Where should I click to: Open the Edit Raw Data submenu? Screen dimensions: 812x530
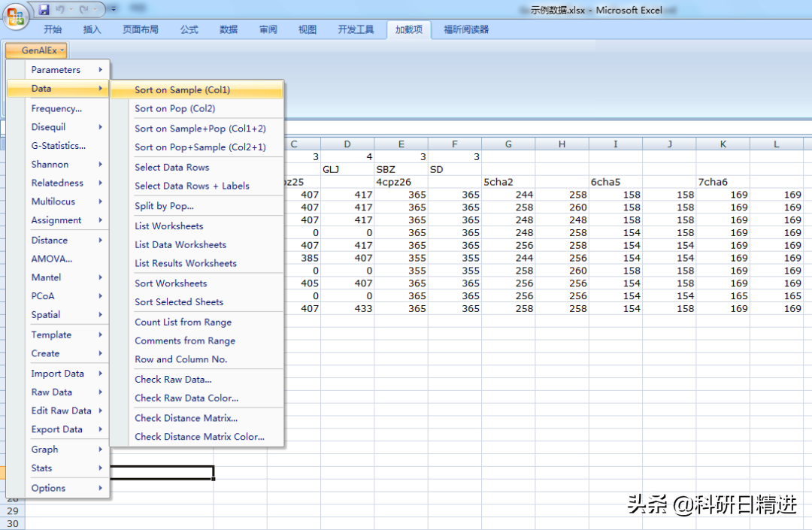coord(58,411)
